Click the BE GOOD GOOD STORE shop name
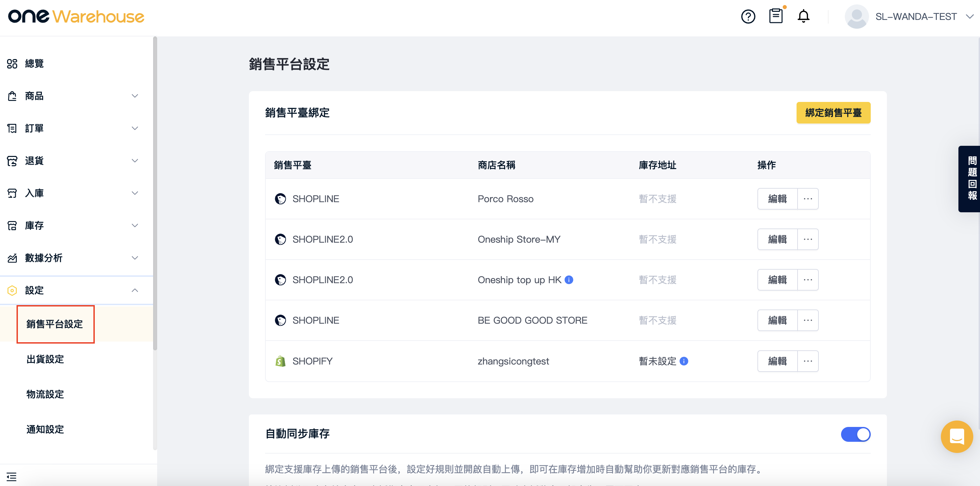The height and width of the screenshot is (486, 980). click(x=532, y=320)
